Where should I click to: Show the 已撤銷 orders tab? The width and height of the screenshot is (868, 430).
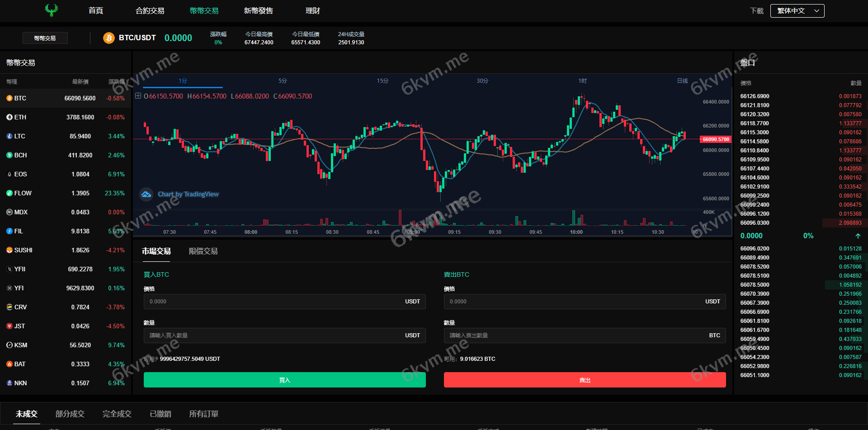click(x=160, y=414)
